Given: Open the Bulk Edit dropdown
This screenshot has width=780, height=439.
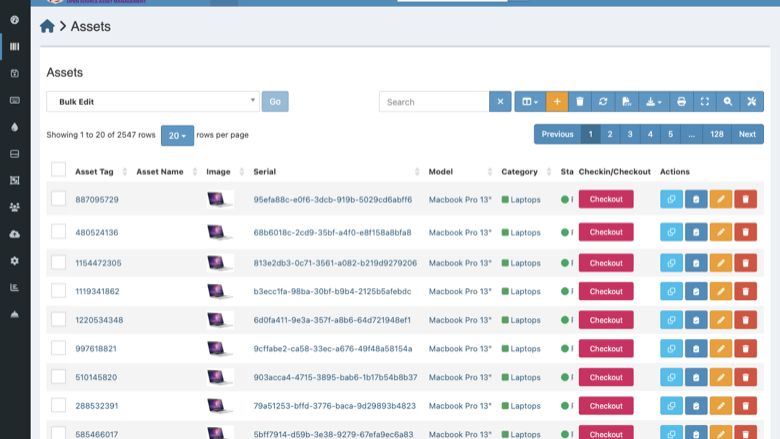Looking at the screenshot, I should (153, 101).
